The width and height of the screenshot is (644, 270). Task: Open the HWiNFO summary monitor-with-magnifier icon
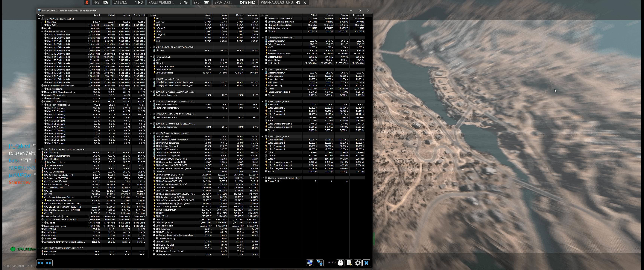pyautogui.click(x=310, y=263)
